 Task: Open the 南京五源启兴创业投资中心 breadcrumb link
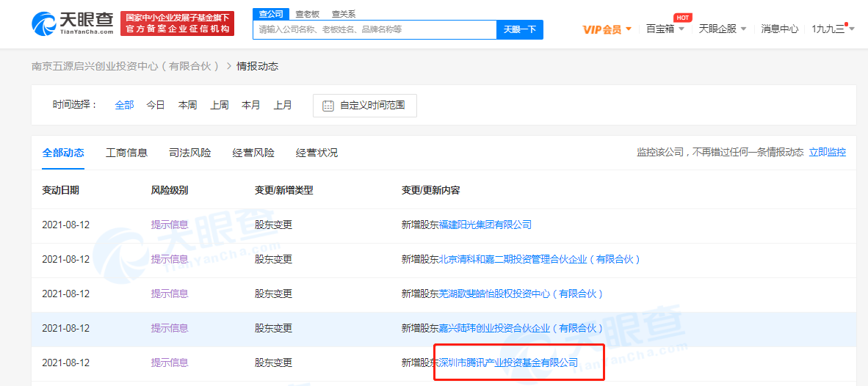(x=126, y=66)
